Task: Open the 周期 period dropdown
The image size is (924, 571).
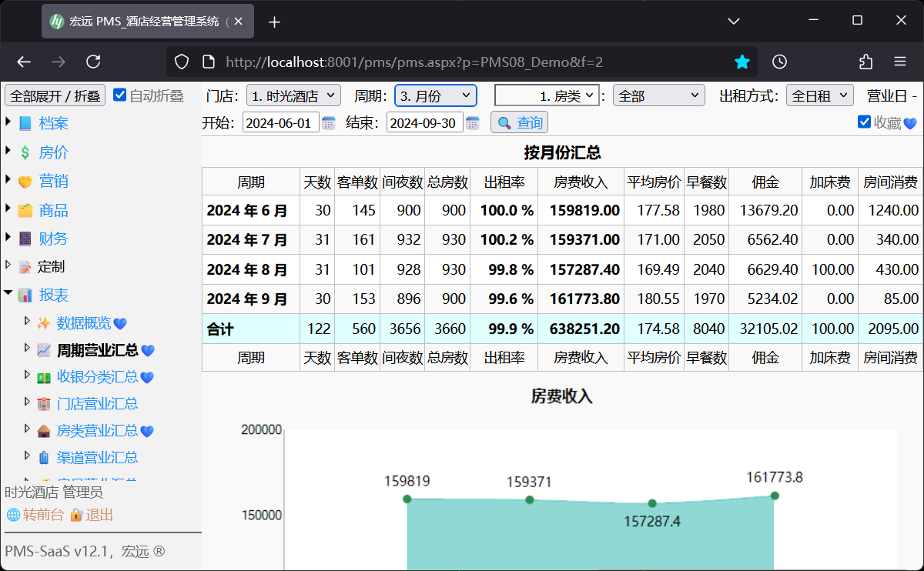Action: click(x=436, y=96)
